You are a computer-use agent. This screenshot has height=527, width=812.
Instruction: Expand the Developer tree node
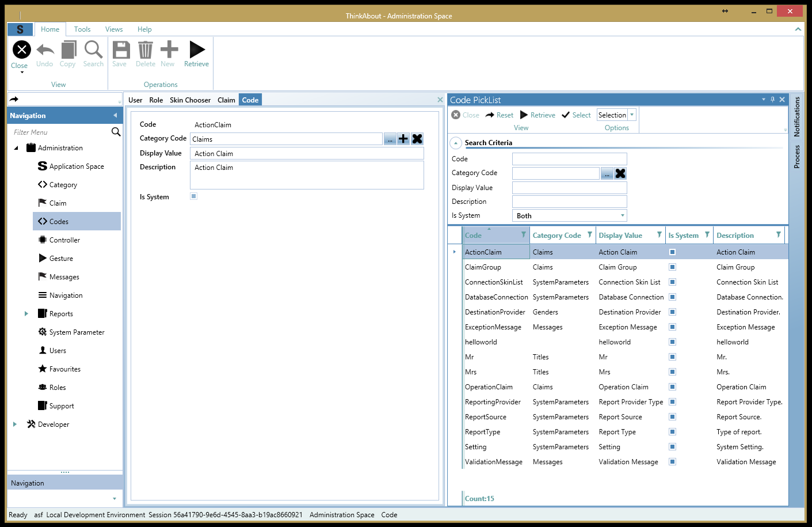point(15,424)
